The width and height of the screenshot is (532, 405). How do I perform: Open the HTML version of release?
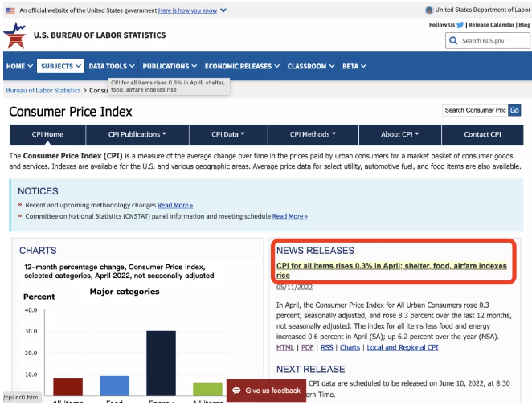[x=285, y=347]
